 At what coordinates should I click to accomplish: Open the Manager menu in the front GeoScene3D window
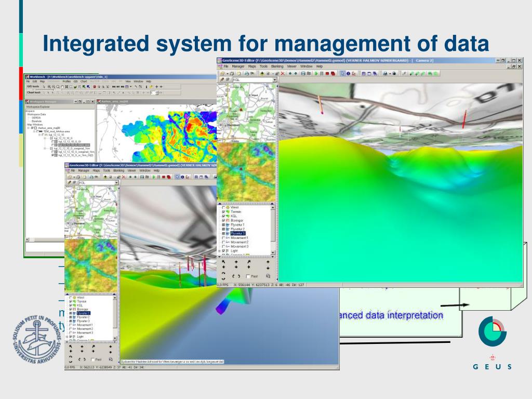pos(238,66)
